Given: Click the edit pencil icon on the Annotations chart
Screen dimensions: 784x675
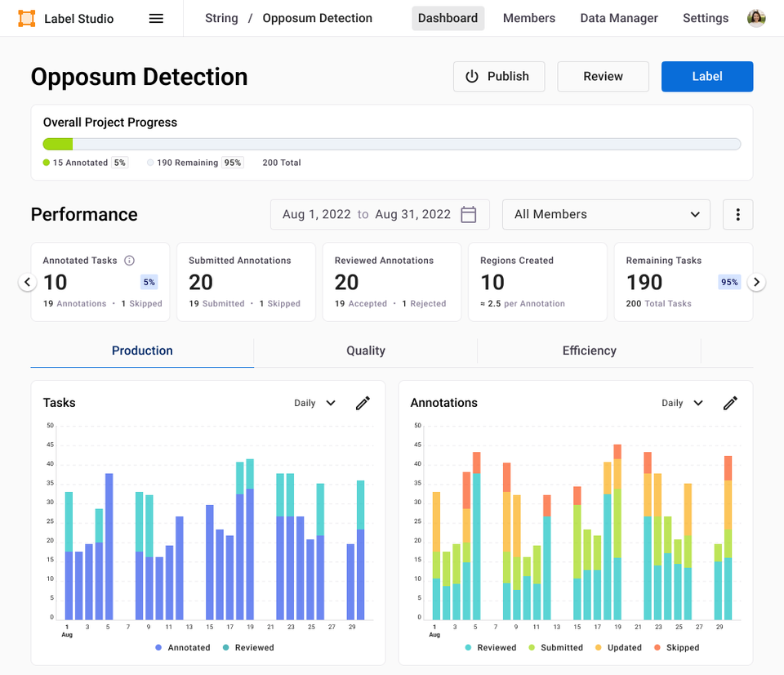Looking at the screenshot, I should click(x=730, y=402).
